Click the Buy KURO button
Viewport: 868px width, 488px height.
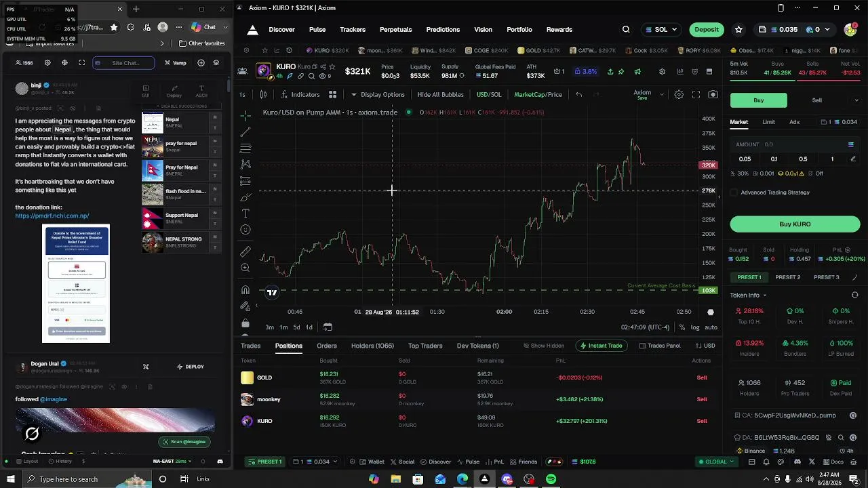coord(795,224)
